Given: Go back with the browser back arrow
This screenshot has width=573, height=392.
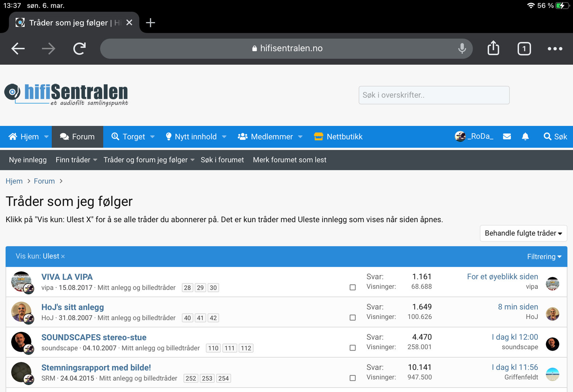Looking at the screenshot, I should [18, 48].
